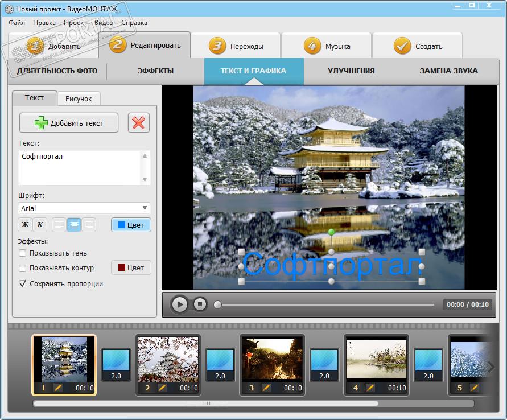The height and width of the screenshot is (420, 507).
Task: Enable Показывать тень checkbox
Action: pyautogui.click(x=22, y=253)
